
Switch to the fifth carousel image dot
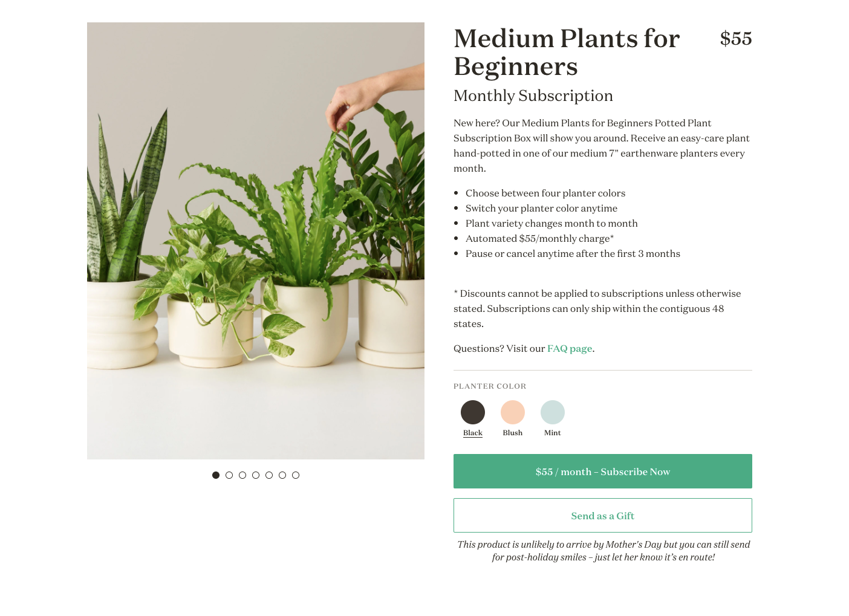(269, 475)
